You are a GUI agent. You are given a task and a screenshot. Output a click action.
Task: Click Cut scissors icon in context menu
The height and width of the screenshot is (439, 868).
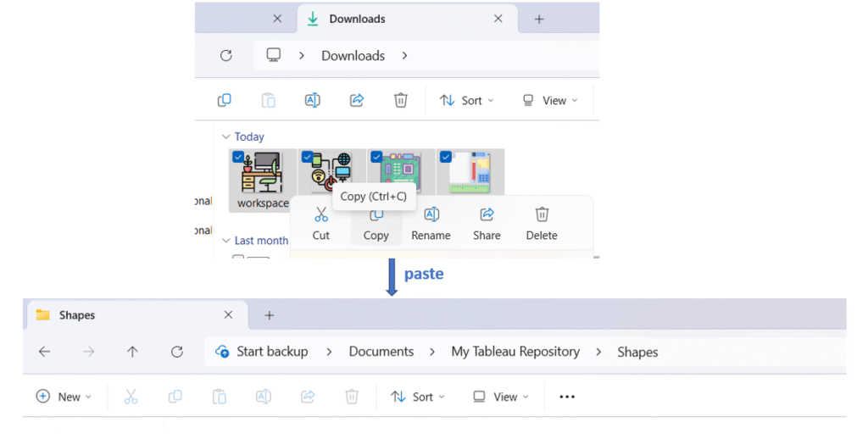pyautogui.click(x=320, y=225)
